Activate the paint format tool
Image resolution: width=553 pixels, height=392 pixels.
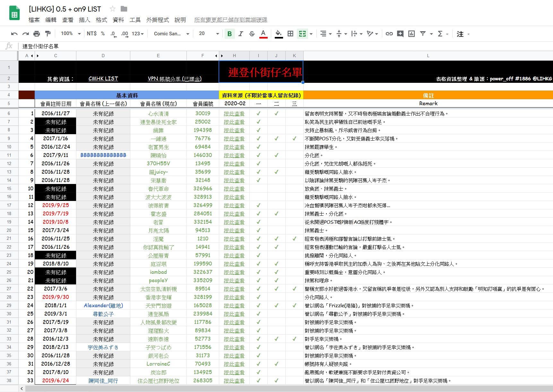pyautogui.click(x=48, y=34)
